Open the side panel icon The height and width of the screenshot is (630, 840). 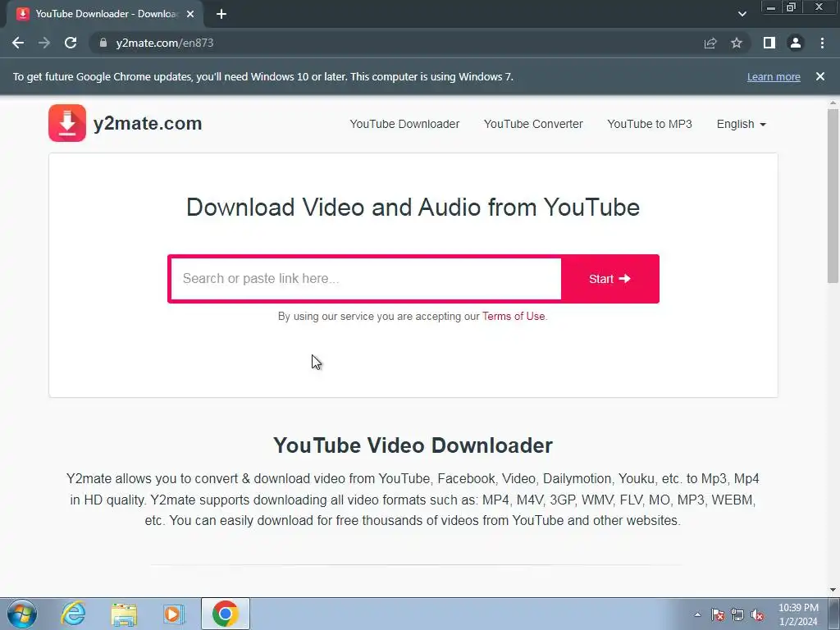coord(769,43)
